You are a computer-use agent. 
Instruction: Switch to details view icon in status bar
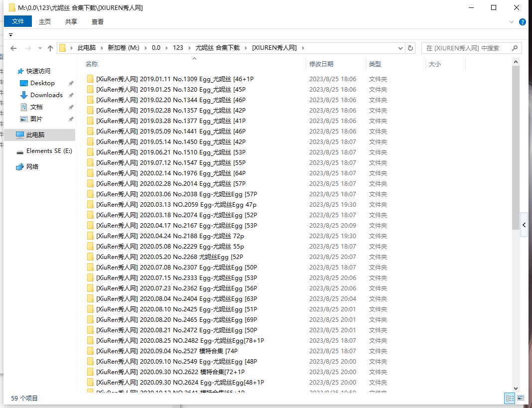coord(510,398)
